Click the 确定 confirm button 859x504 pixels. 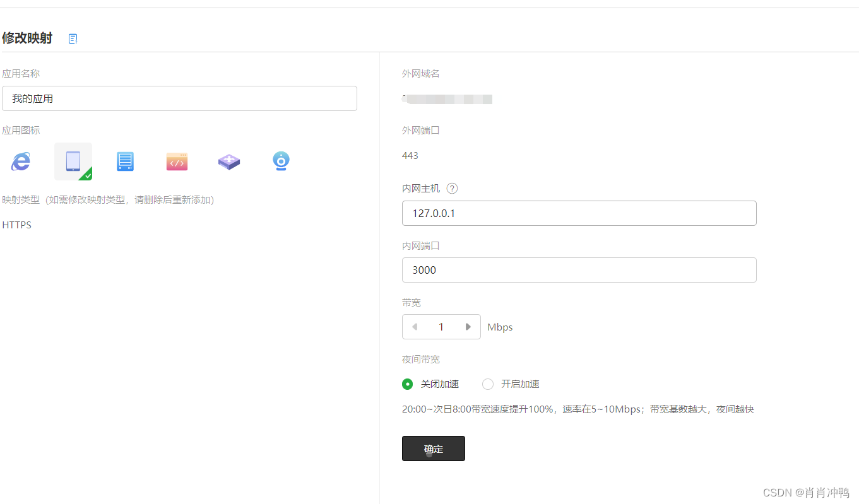(434, 448)
